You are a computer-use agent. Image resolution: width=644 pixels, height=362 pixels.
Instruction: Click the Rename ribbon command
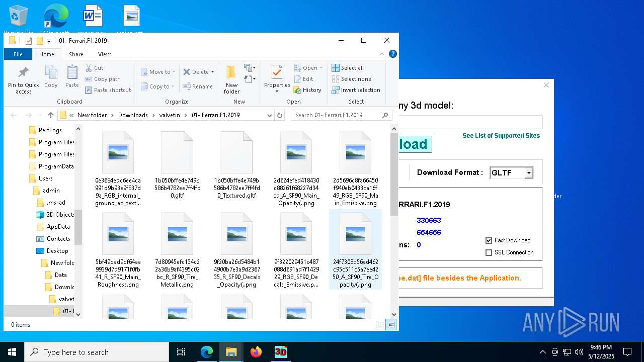click(x=198, y=86)
